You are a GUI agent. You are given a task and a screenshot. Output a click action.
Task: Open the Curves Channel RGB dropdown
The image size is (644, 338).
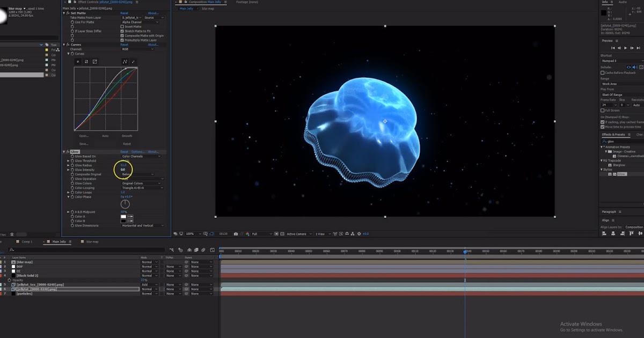[138, 49]
